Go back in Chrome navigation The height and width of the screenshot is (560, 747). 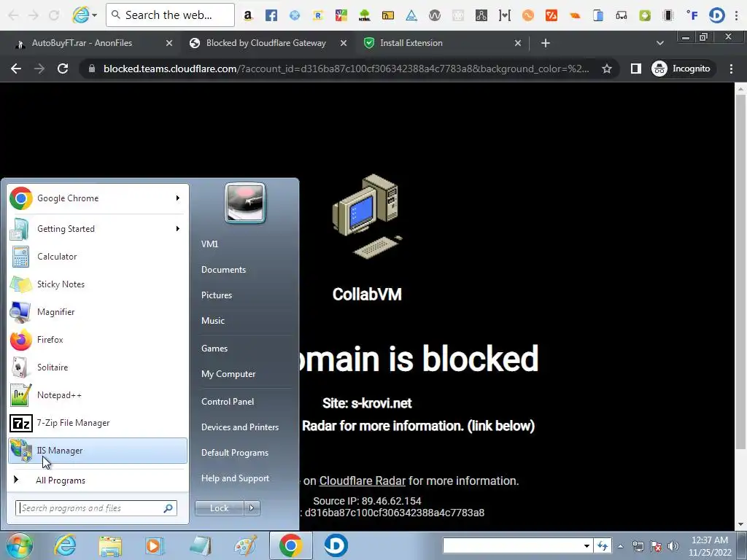(16, 69)
